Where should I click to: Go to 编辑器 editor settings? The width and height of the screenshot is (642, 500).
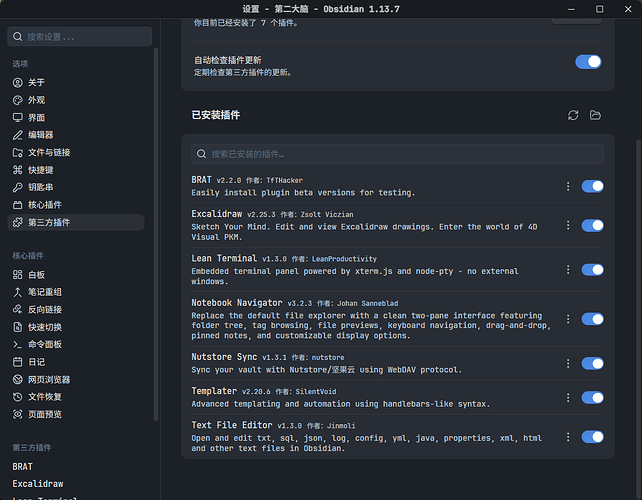(76, 135)
